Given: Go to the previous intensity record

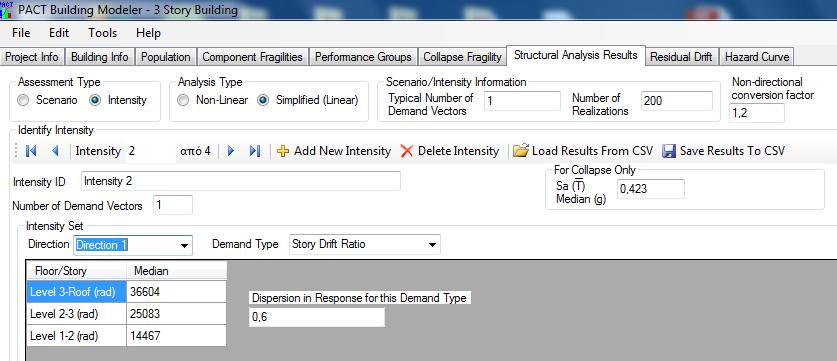Looking at the screenshot, I should click(55, 151).
